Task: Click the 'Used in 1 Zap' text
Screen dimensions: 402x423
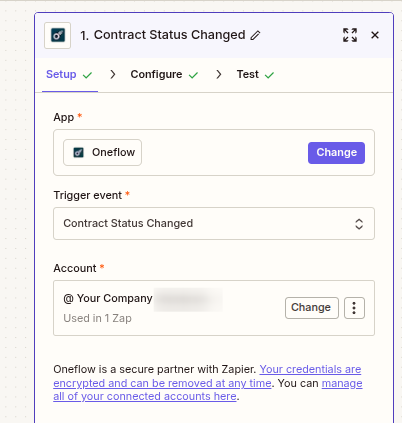Action: [97, 318]
